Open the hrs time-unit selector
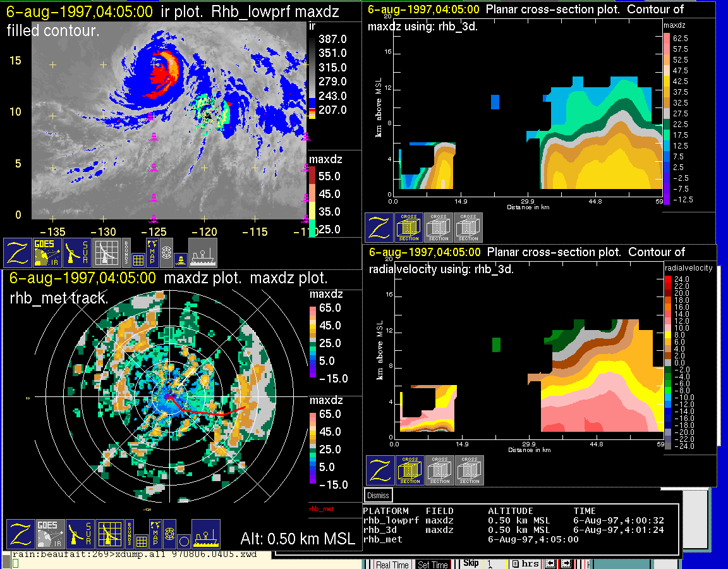 click(526, 564)
